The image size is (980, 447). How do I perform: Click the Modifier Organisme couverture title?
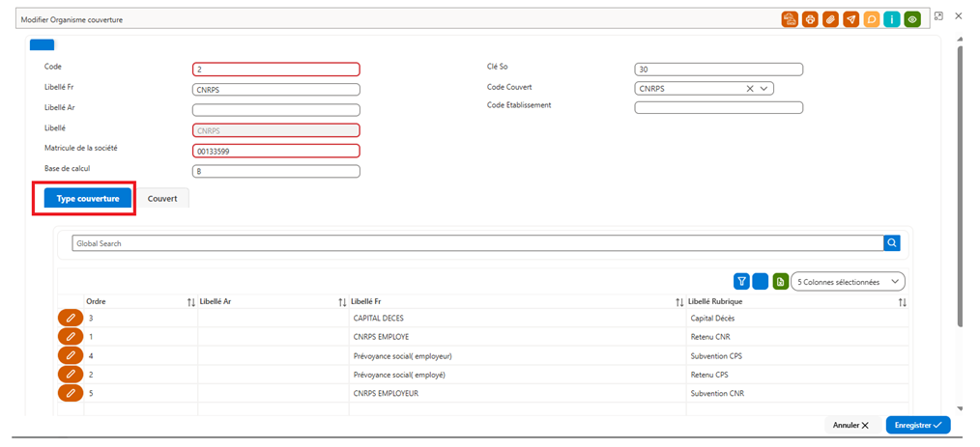pos(72,20)
